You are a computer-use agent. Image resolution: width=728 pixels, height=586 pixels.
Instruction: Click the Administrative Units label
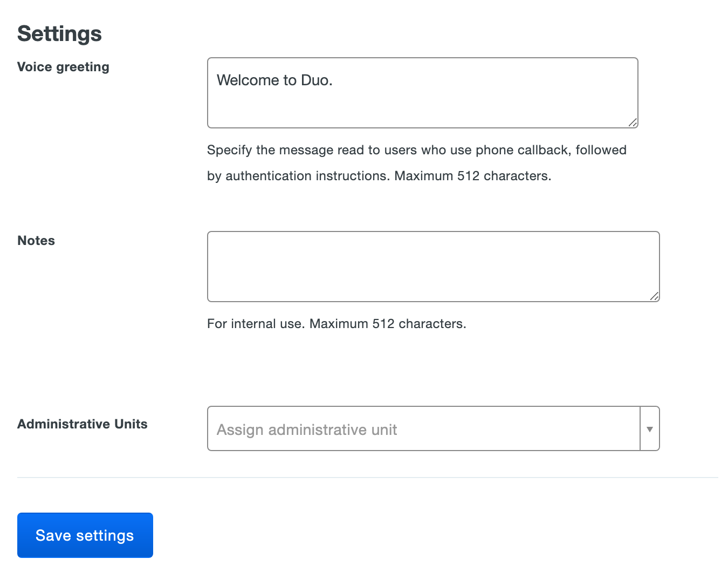[82, 424]
